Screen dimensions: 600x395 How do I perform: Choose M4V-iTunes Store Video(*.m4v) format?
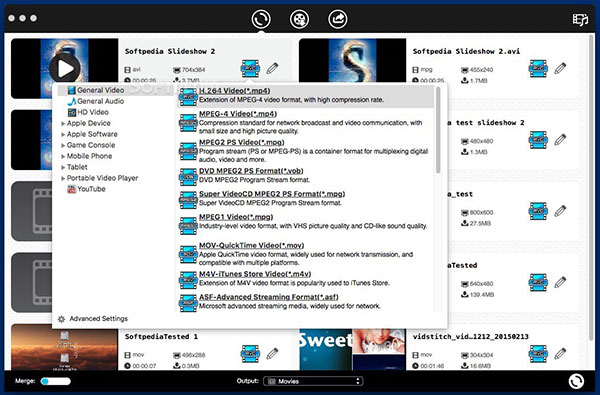click(305, 279)
